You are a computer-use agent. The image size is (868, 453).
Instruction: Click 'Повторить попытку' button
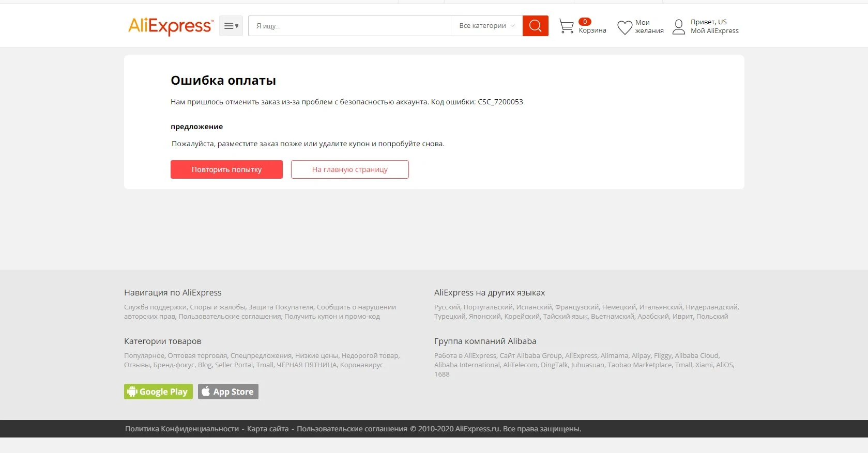tap(226, 169)
